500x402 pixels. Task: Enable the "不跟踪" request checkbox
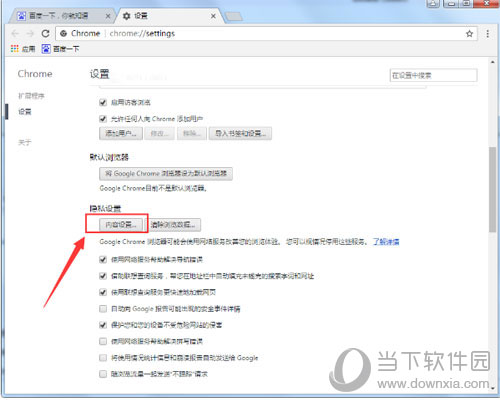point(103,374)
